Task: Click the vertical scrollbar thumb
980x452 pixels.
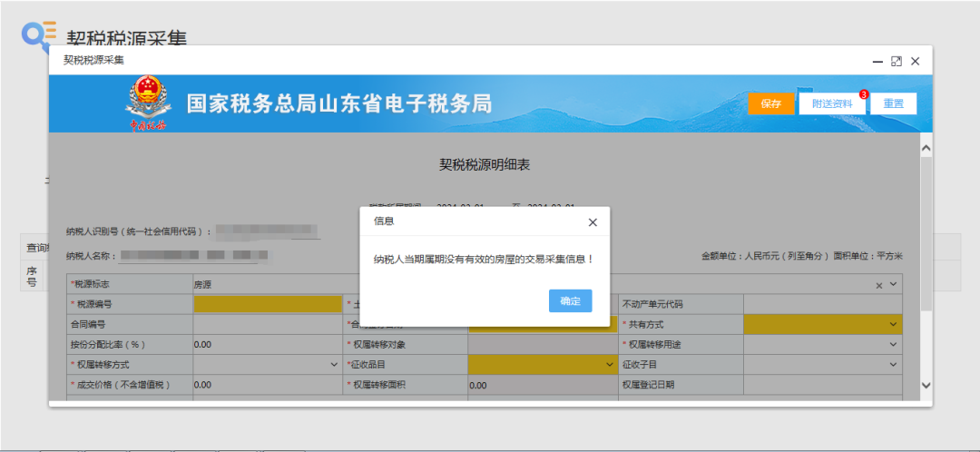Action: coord(926,234)
